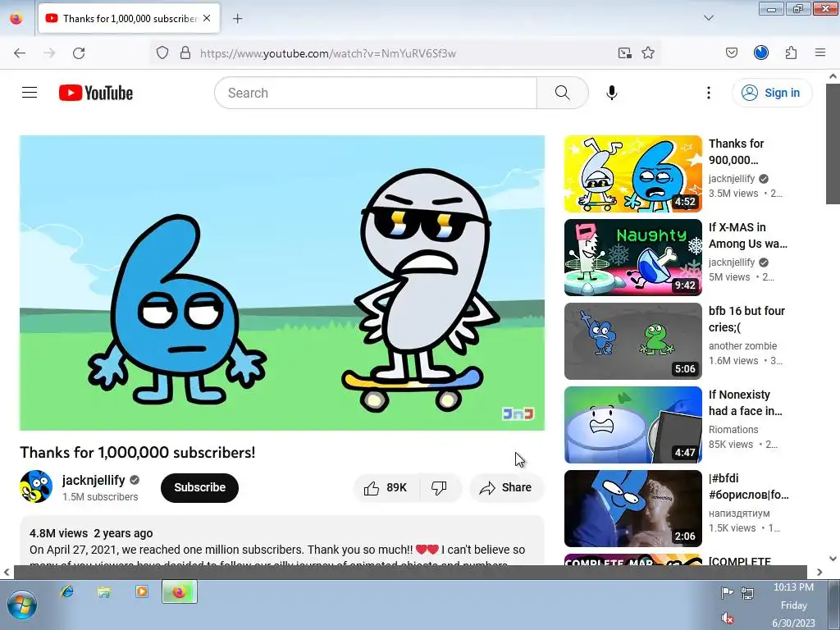Image resolution: width=840 pixels, height=630 pixels.
Task: Like the video with the thumbs-up button
Action: [x=386, y=487]
